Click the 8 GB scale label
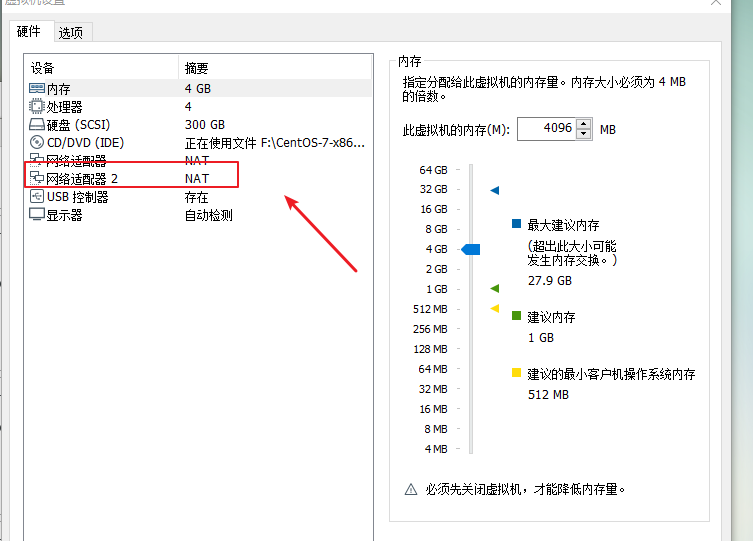Image resolution: width=753 pixels, height=541 pixels. click(x=436, y=229)
